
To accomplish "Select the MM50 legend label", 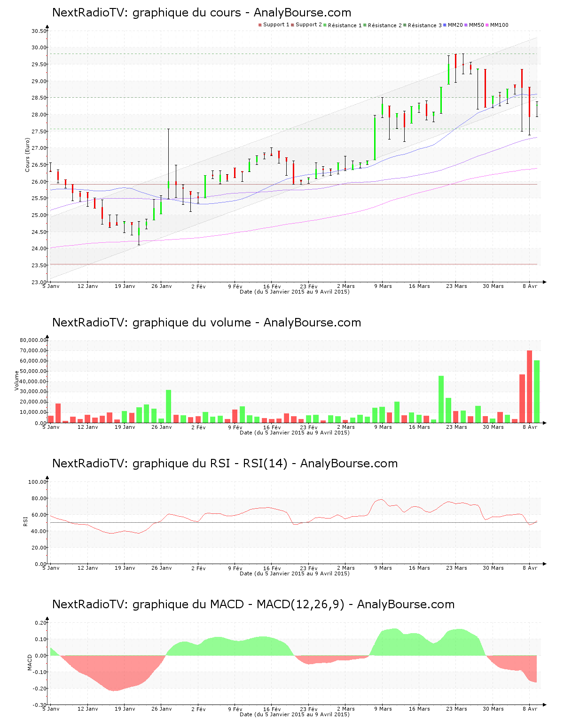I will click(x=477, y=25).
